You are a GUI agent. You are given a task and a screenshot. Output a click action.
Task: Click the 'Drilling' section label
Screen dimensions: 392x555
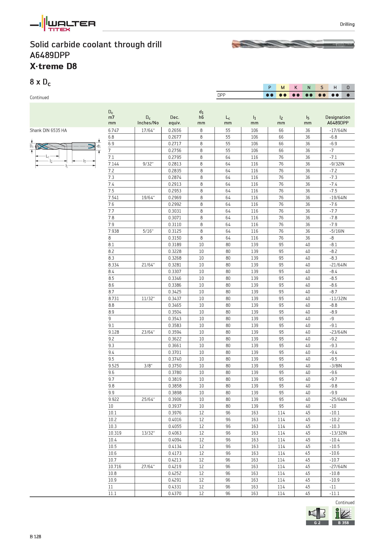[347, 24]
